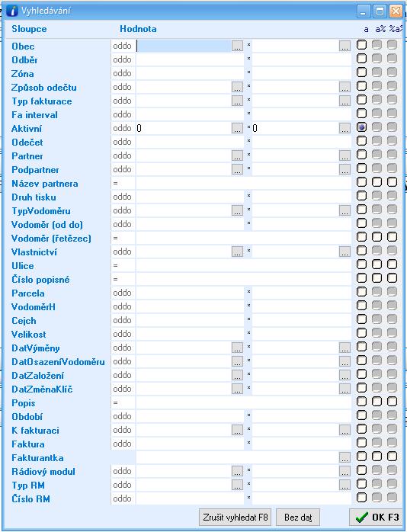Enable the a% checkbox for Název partnera
This screenshot has height=532, width=407.
[x=377, y=182]
